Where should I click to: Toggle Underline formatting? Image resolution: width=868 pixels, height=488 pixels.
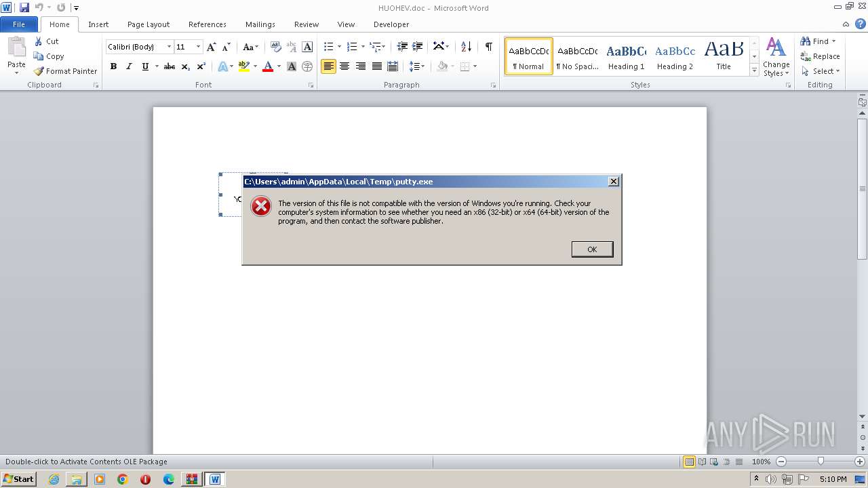click(x=145, y=66)
